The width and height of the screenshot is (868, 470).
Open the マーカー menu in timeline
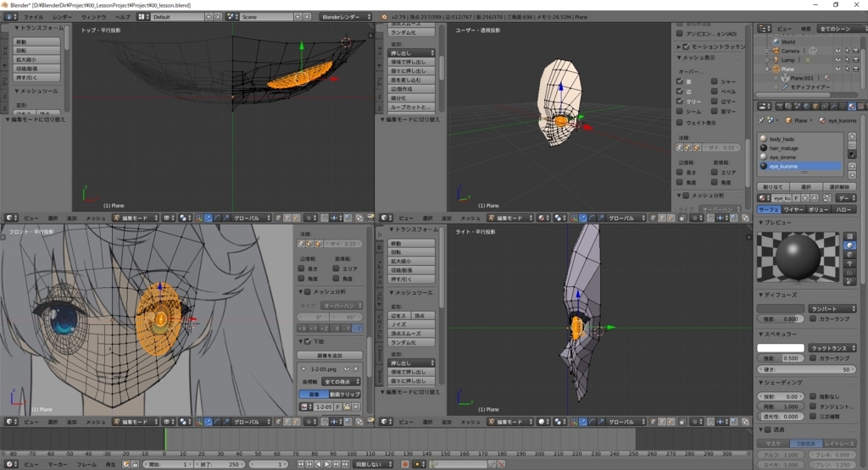click(58, 464)
